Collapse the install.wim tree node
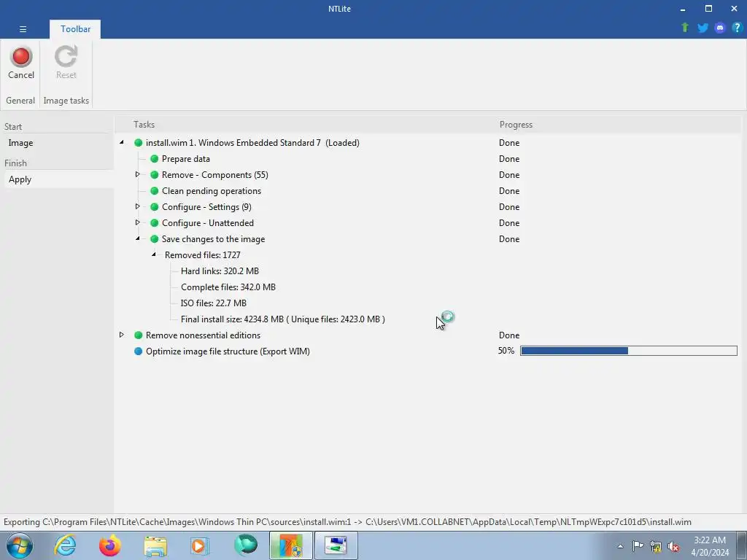Screen dimensions: 747x560 click(122, 142)
